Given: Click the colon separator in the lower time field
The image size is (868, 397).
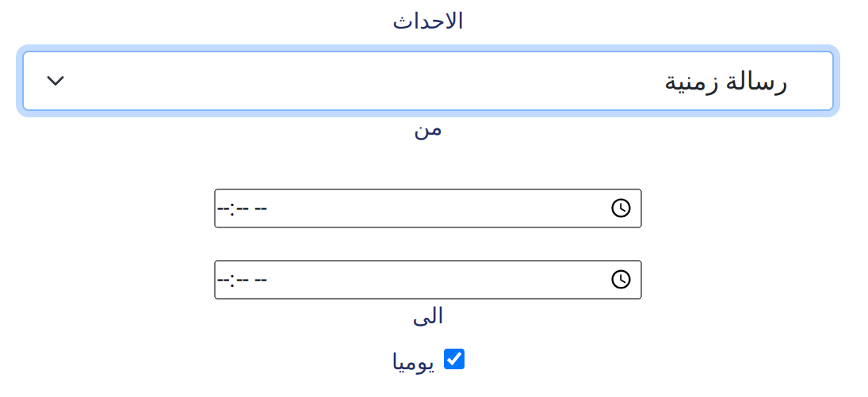Looking at the screenshot, I should tap(232, 281).
